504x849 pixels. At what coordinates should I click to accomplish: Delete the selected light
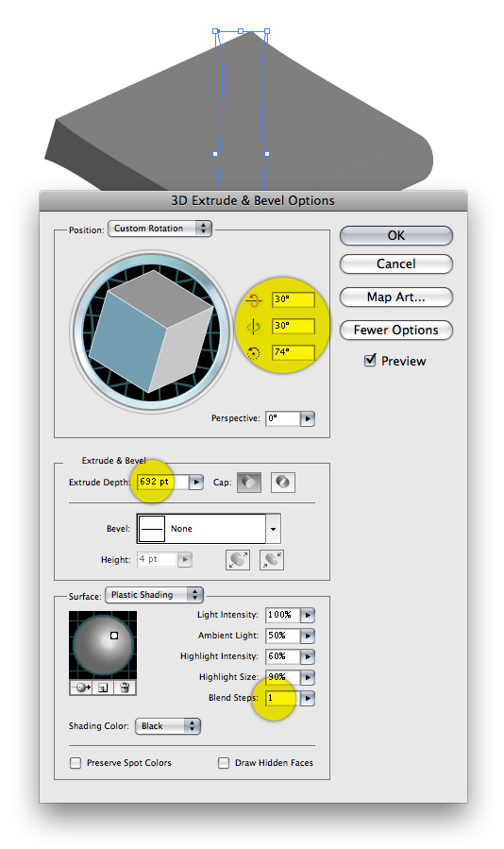125,688
